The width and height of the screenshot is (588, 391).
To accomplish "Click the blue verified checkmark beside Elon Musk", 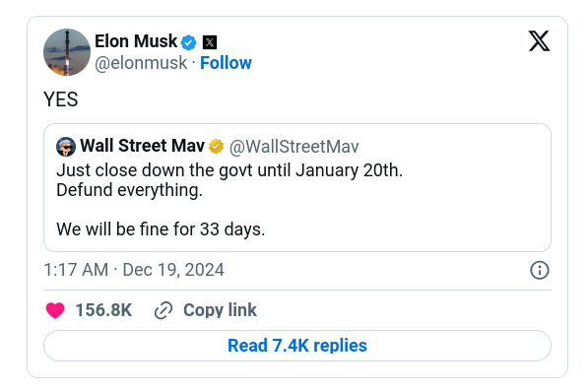I will [188, 42].
